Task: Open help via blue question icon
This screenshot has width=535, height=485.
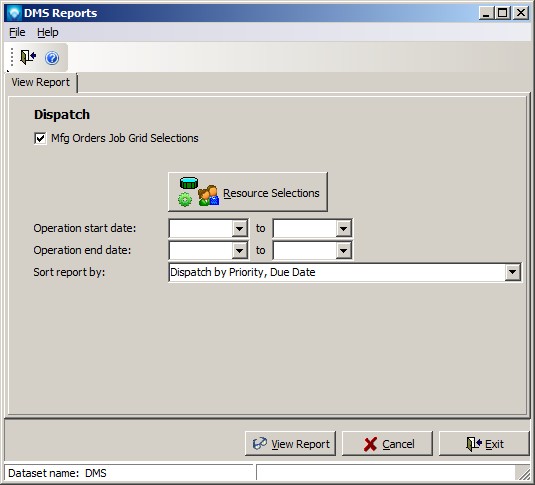Action: click(52, 58)
